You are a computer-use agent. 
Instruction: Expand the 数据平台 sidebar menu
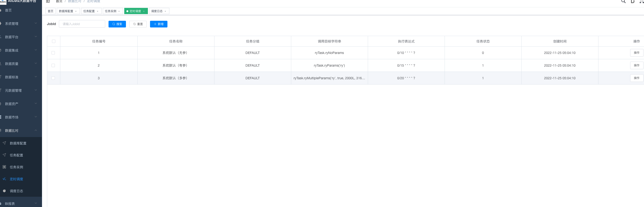(x=21, y=37)
